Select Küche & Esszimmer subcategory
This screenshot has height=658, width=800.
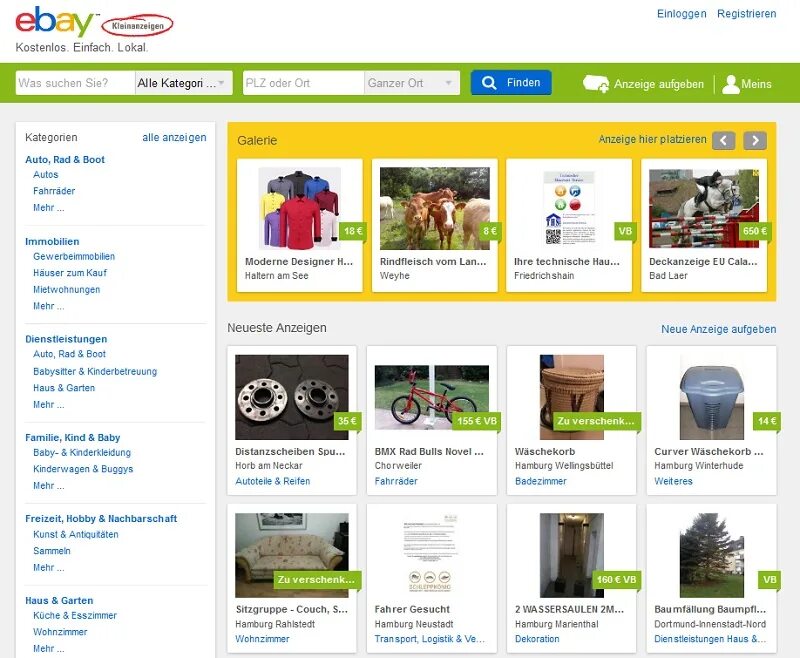pos(75,616)
